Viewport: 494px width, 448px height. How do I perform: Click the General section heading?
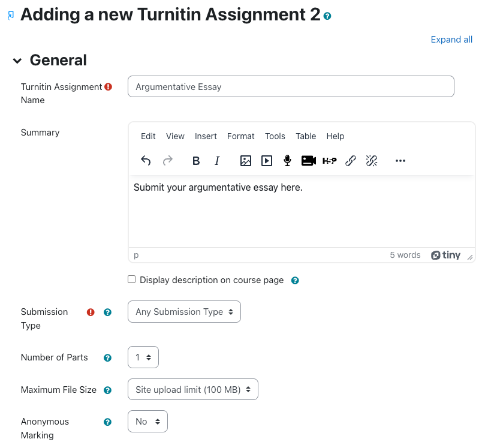coord(58,60)
